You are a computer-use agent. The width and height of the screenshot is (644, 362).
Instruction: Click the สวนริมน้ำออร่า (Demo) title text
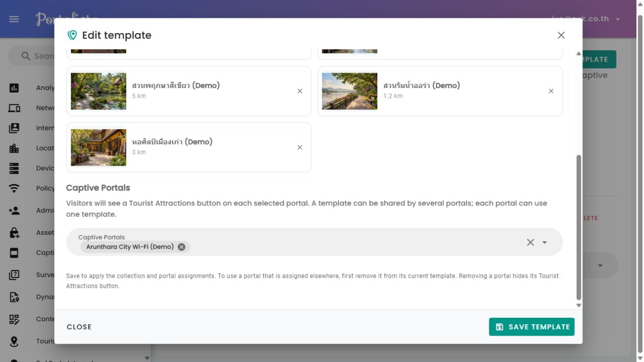pos(422,85)
